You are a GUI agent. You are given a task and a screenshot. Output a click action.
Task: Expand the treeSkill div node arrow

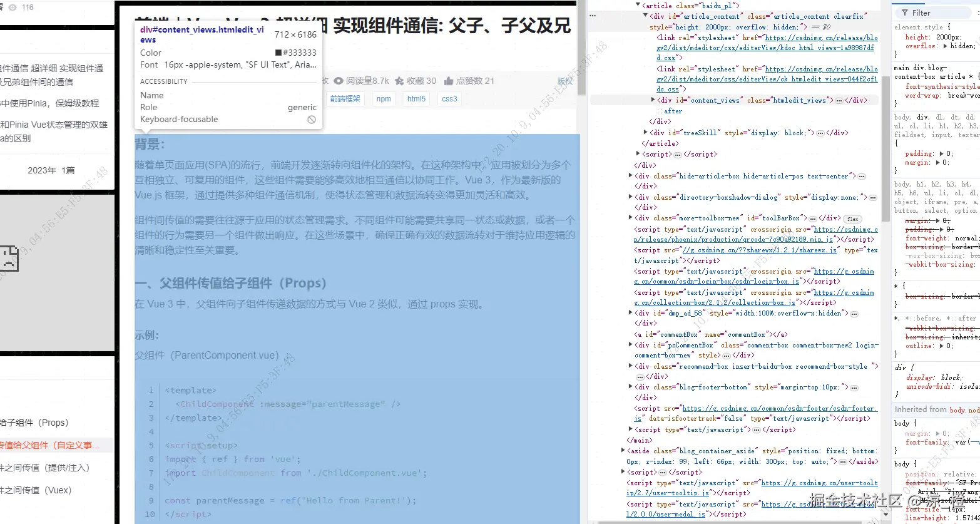646,133
